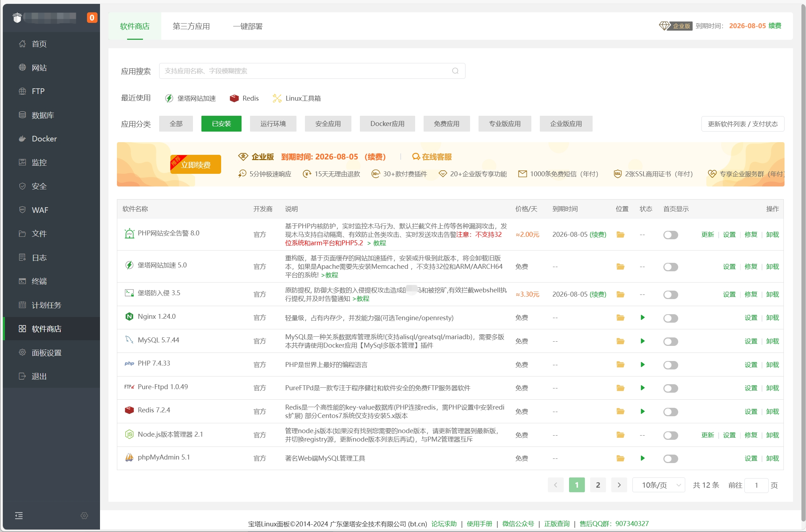The height and width of the screenshot is (532, 806).
Task: Open the 计划任务 cron sidebar item
Action: pos(51,305)
